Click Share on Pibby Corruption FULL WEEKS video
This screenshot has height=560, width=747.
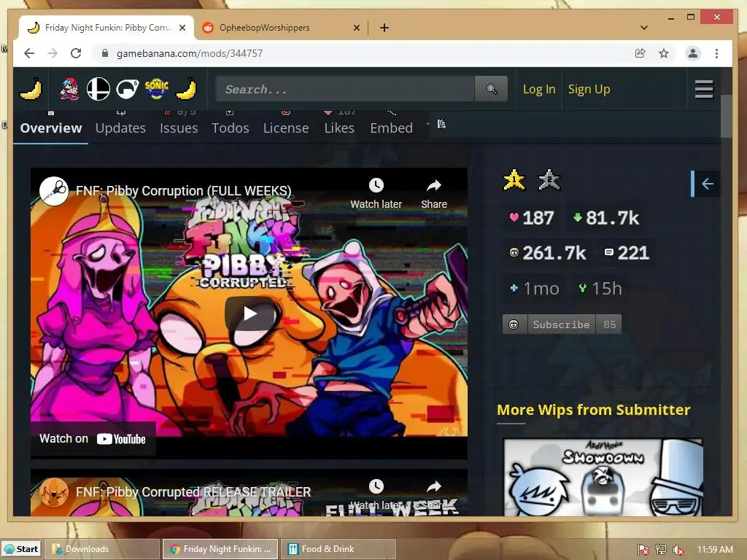tap(434, 194)
